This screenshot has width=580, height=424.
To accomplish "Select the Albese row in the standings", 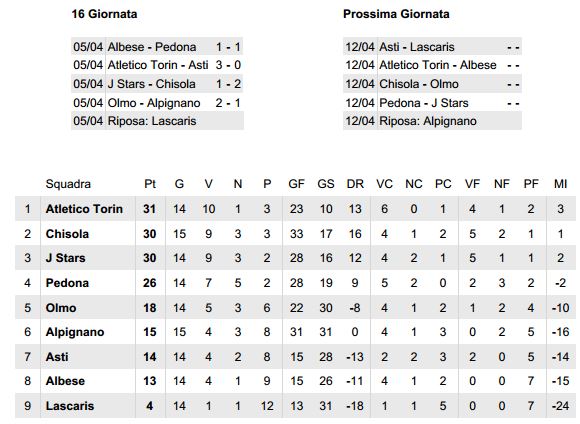I will pos(295,381).
